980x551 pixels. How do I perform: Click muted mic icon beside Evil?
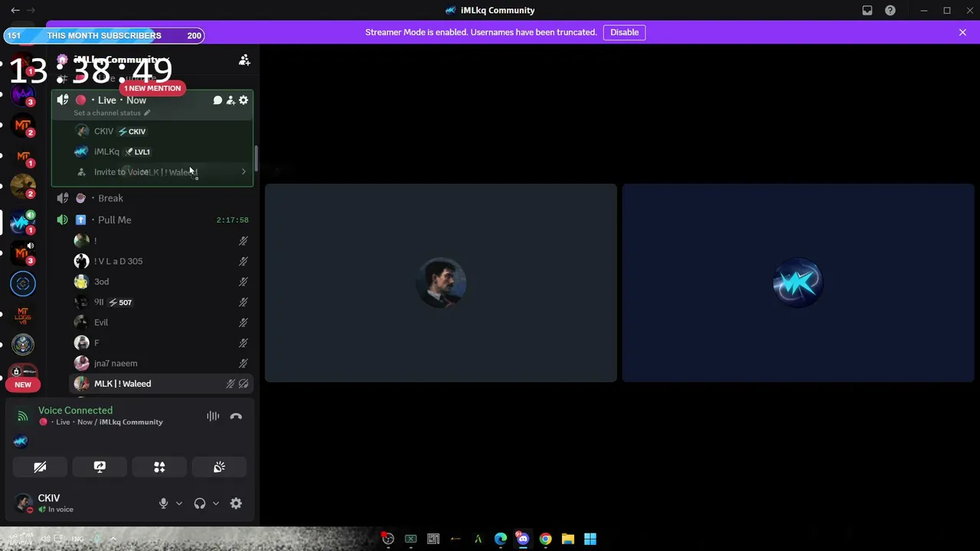243,323
